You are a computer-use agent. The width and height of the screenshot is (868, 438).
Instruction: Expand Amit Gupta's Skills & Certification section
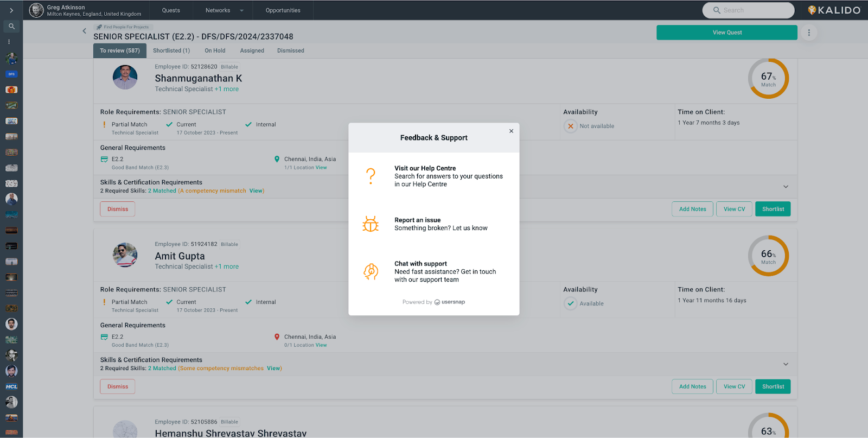pos(786,364)
